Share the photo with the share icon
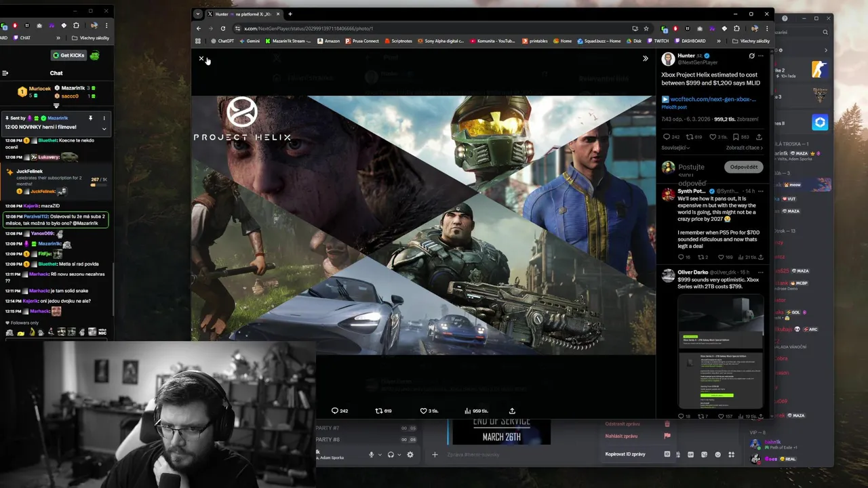Image resolution: width=868 pixels, height=488 pixels. point(512,411)
